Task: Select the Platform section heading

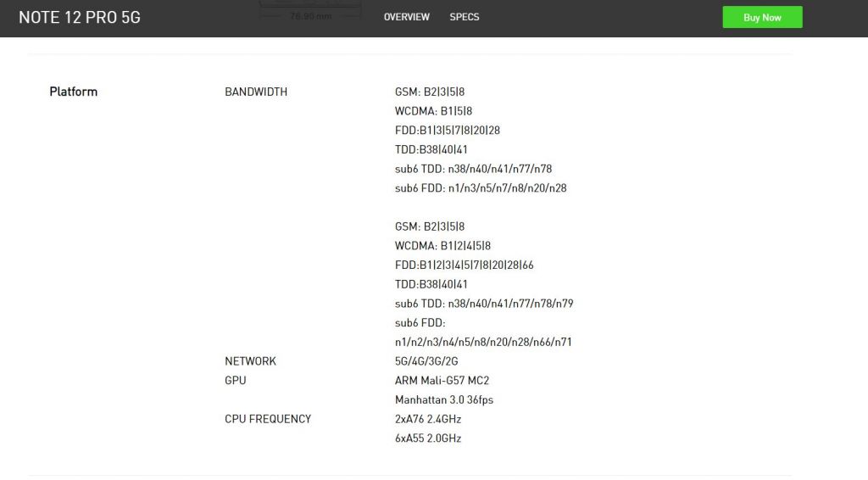Action: [x=73, y=92]
